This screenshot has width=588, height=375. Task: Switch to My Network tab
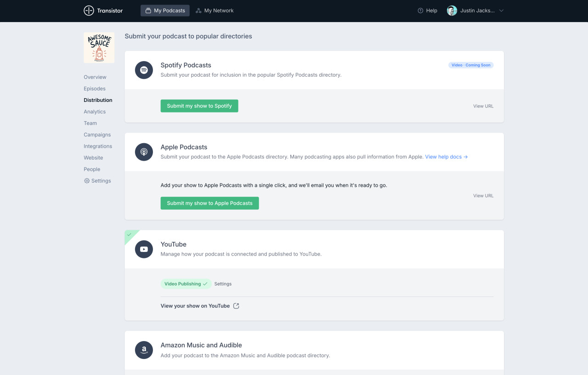215,11
